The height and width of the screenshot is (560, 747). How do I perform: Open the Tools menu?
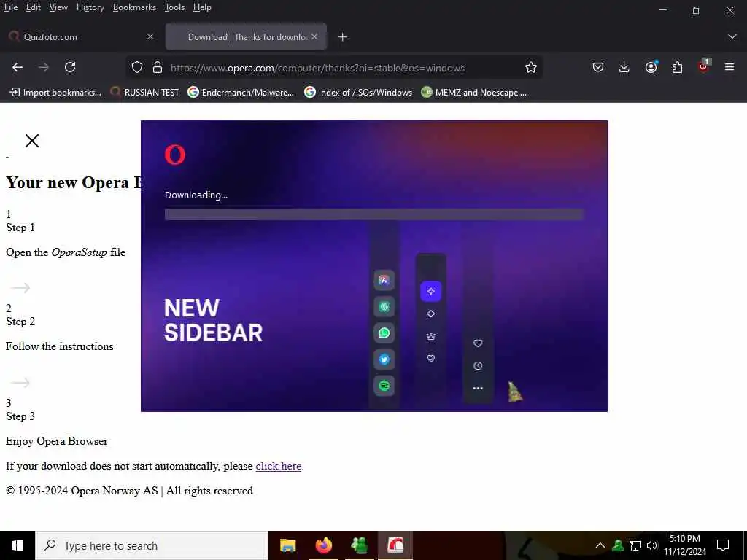click(174, 7)
